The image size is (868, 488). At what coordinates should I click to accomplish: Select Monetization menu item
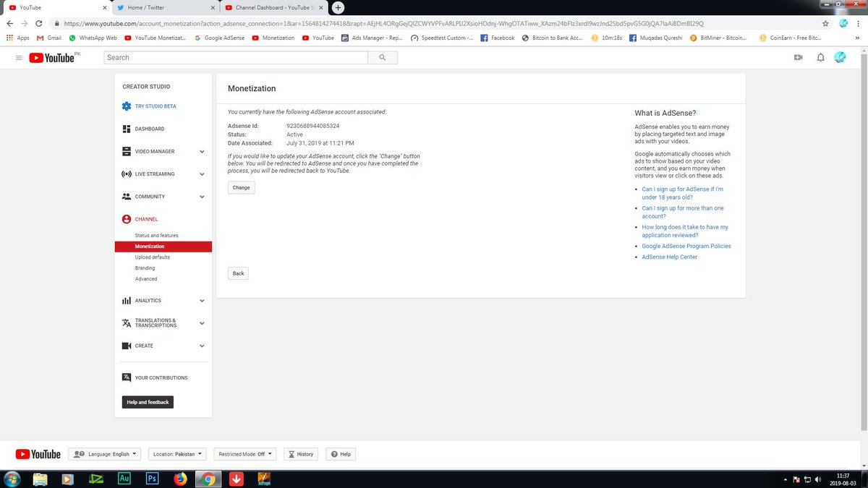click(x=163, y=247)
